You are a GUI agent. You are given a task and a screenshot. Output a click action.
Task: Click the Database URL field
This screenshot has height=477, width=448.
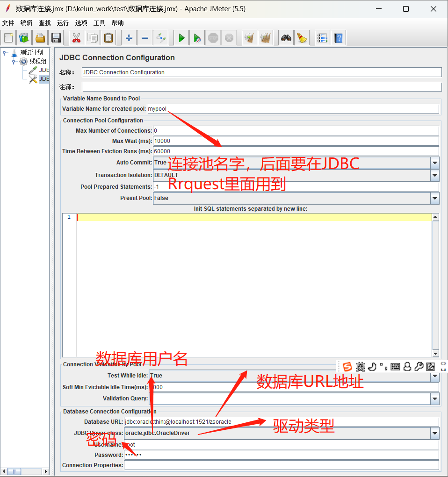pyautogui.click(x=282, y=422)
